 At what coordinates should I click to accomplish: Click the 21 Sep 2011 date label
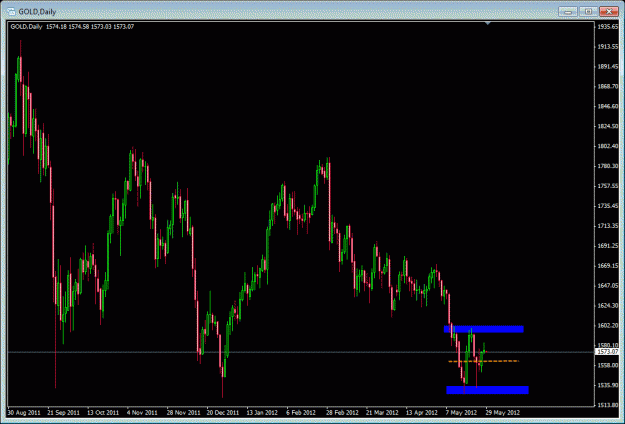tap(63, 412)
